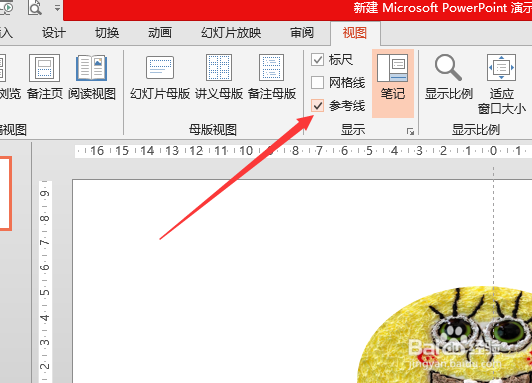Uncheck the Guides (参考线) checkbox
The image size is (532, 383).
point(317,106)
